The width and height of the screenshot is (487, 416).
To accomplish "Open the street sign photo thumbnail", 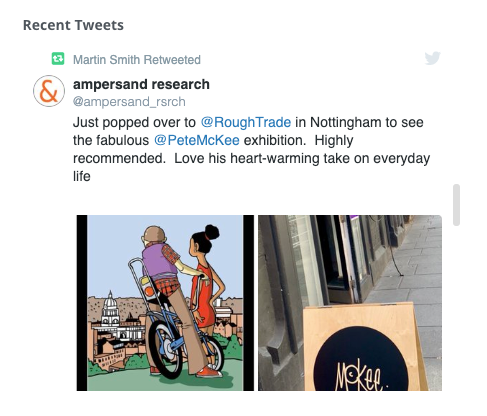I will (x=350, y=303).
